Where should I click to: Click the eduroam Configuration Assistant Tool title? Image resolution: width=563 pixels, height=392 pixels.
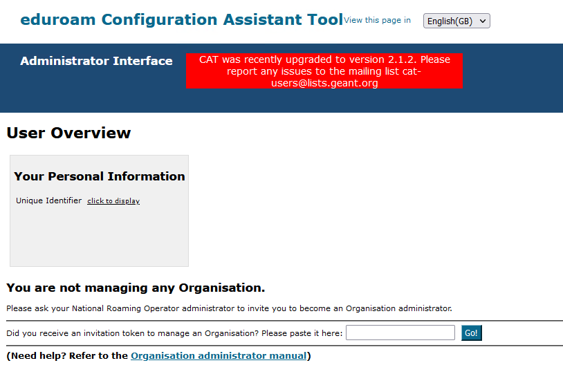(182, 20)
